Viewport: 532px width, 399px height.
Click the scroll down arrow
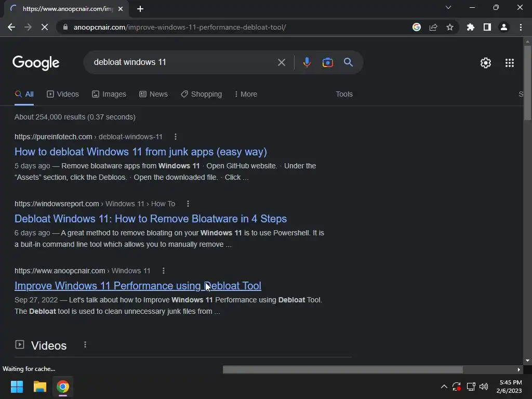[527, 361]
